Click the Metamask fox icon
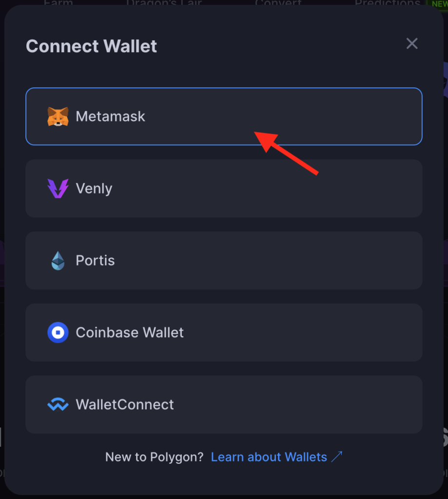 click(x=58, y=116)
